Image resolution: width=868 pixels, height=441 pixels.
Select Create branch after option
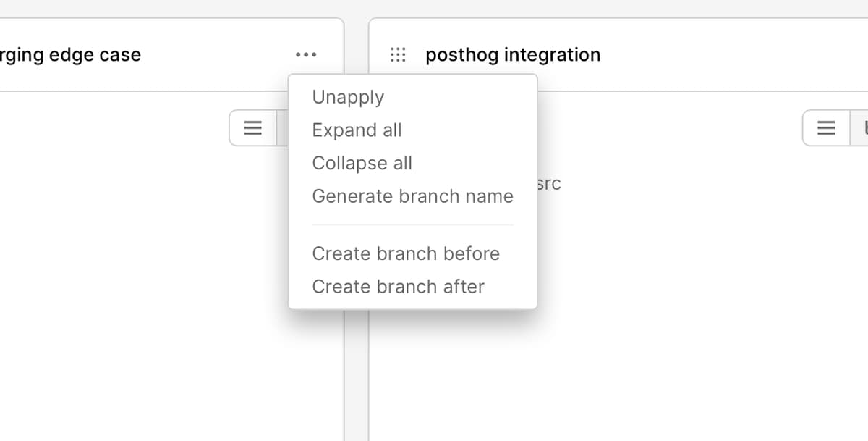pyautogui.click(x=398, y=287)
